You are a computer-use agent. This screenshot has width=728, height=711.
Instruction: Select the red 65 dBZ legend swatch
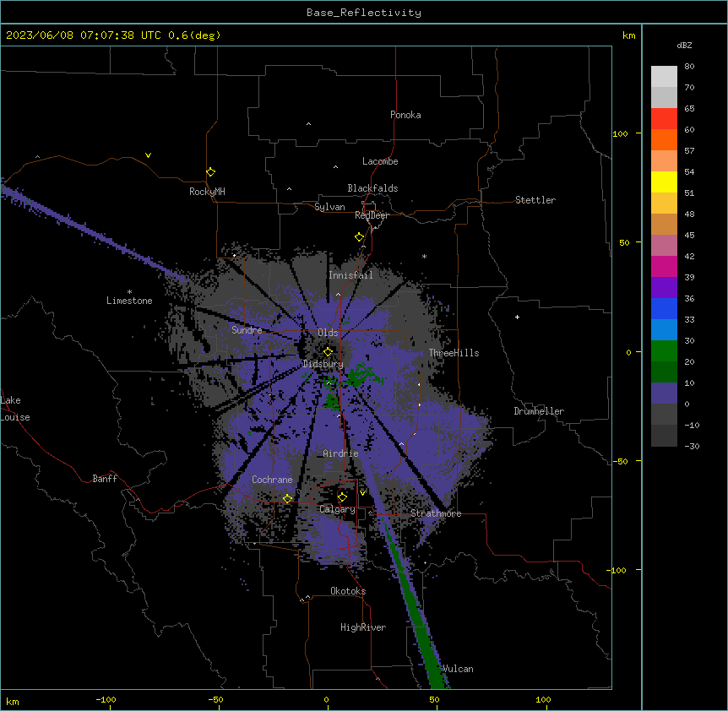tap(664, 119)
